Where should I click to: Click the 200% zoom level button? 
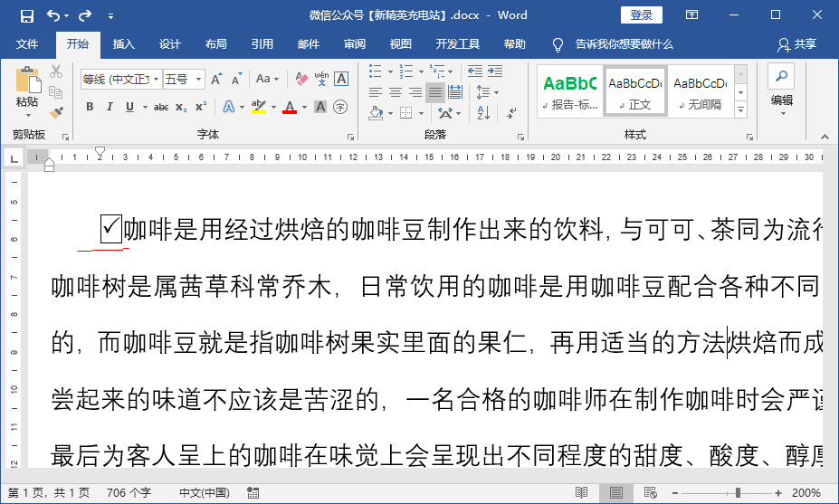point(806,493)
